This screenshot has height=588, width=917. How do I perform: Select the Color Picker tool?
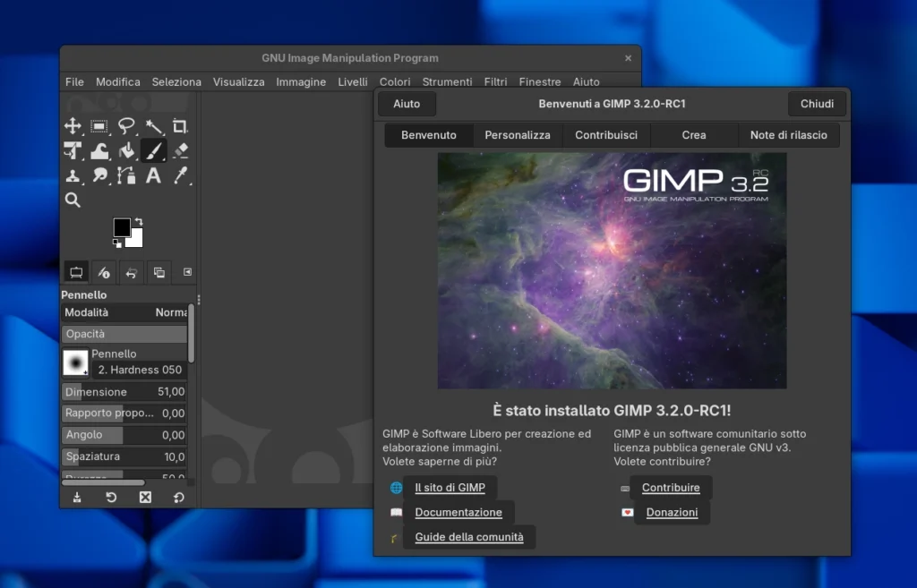tap(180, 175)
